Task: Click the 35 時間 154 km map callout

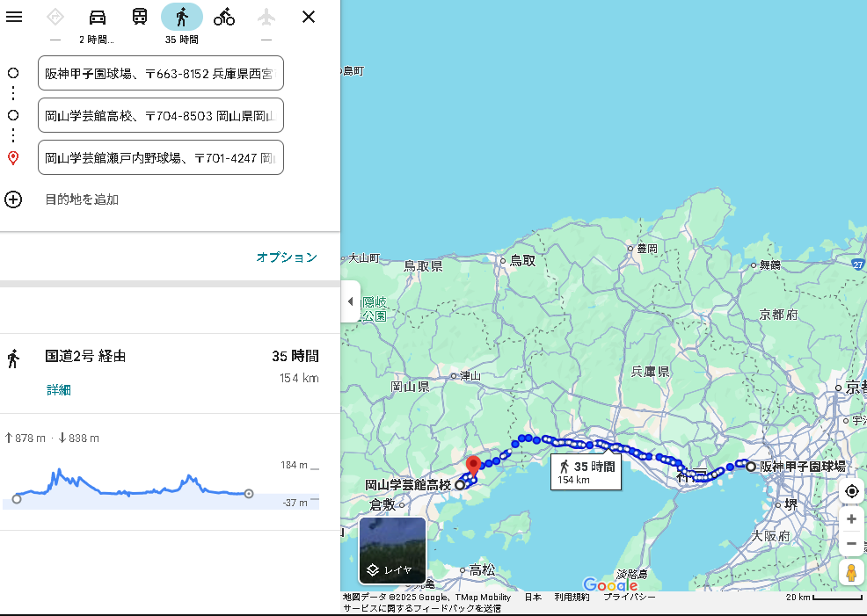Action: coord(586,473)
